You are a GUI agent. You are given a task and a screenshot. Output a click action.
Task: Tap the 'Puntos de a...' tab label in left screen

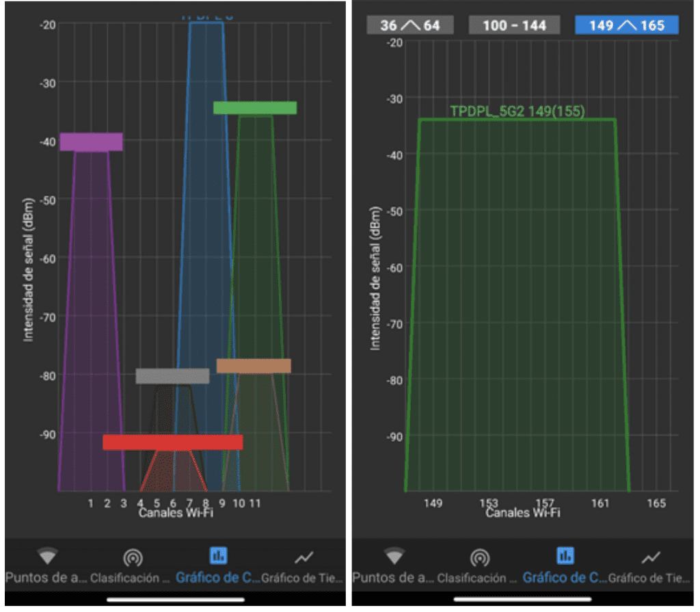tap(46, 577)
